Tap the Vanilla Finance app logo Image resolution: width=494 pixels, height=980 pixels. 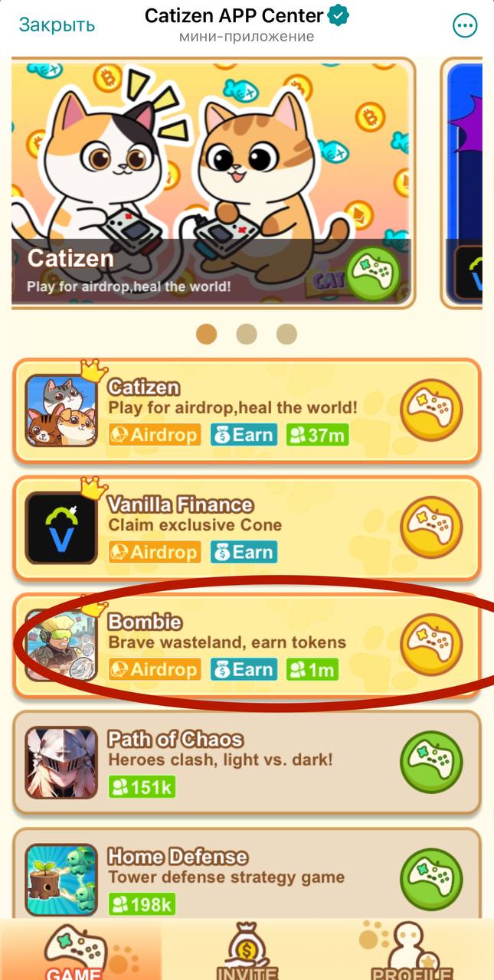coord(61,528)
